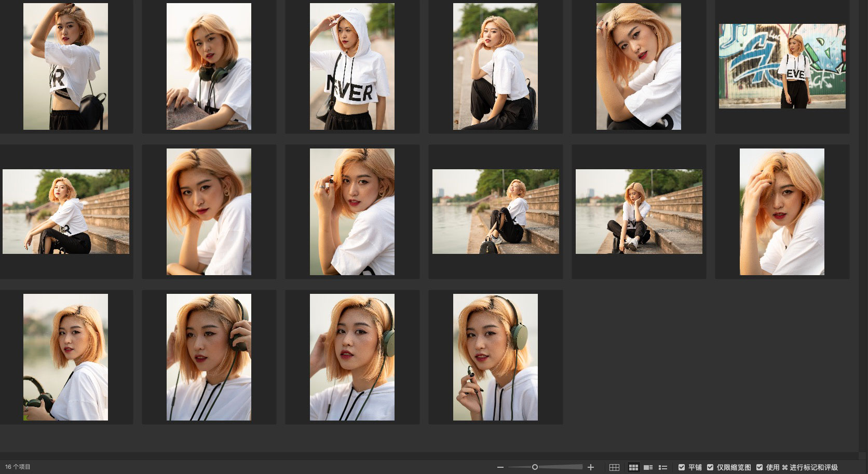This screenshot has height=474, width=868.
Task: Switch to details view layout
Action: point(648,467)
